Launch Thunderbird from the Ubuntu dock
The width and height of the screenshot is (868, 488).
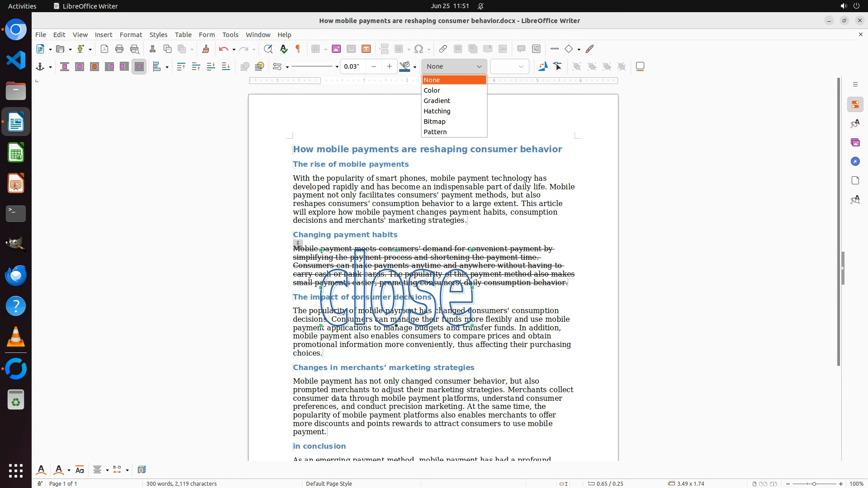pos(16,275)
